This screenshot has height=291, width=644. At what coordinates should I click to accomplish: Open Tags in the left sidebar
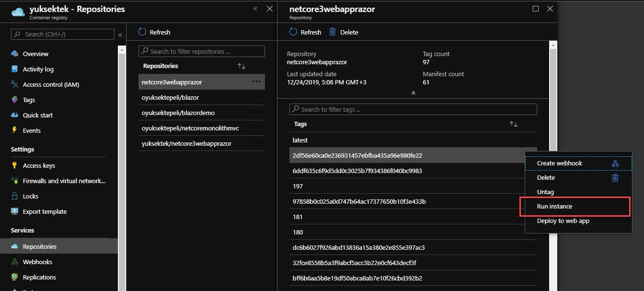pyautogui.click(x=29, y=100)
